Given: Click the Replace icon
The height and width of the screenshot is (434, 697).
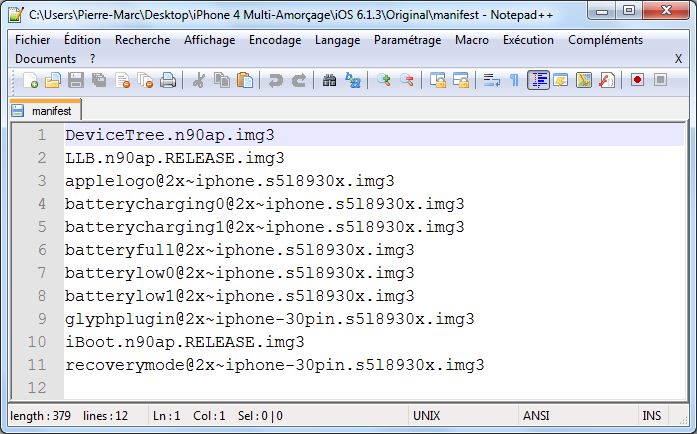Looking at the screenshot, I should pos(353,80).
